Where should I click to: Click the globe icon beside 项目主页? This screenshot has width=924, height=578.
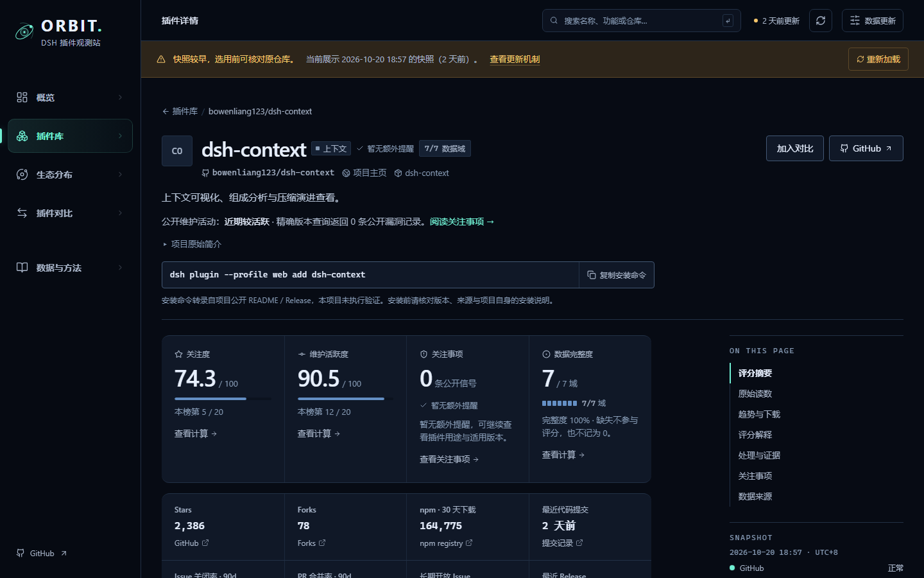coord(346,173)
